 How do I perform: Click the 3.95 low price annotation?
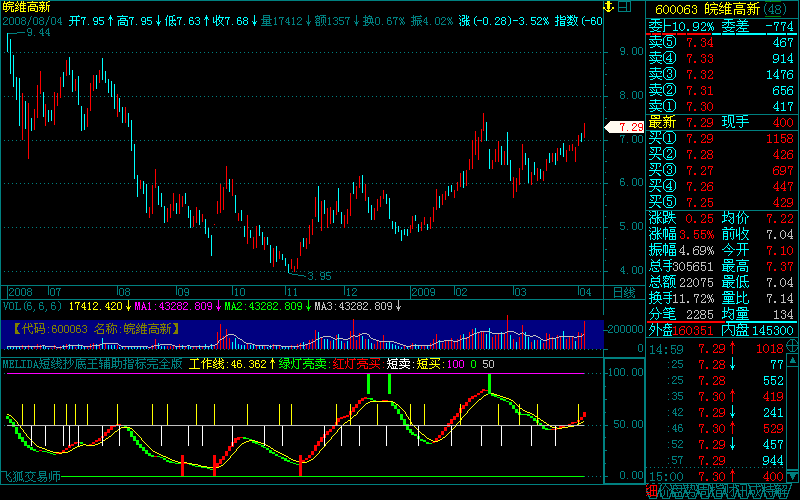pos(319,277)
